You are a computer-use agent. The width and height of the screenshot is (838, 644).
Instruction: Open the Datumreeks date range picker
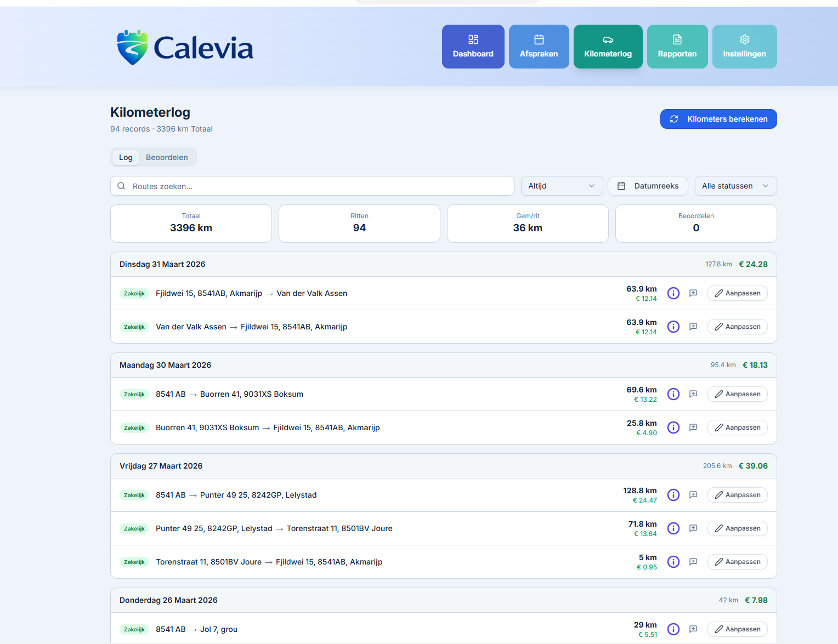pos(648,186)
